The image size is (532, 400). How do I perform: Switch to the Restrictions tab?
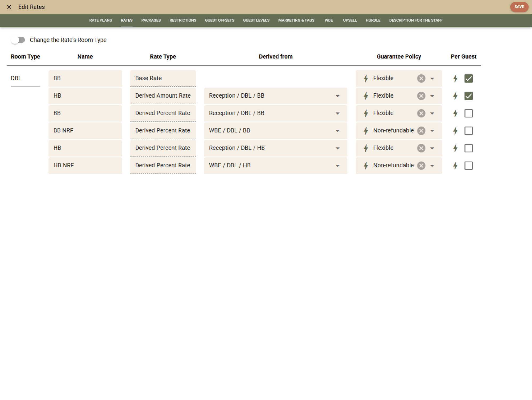183,20
